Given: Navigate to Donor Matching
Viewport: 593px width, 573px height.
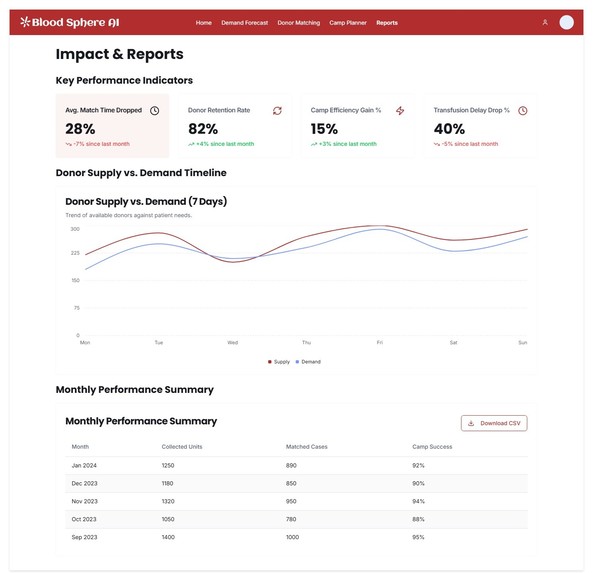Looking at the screenshot, I should (x=298, y=23).
